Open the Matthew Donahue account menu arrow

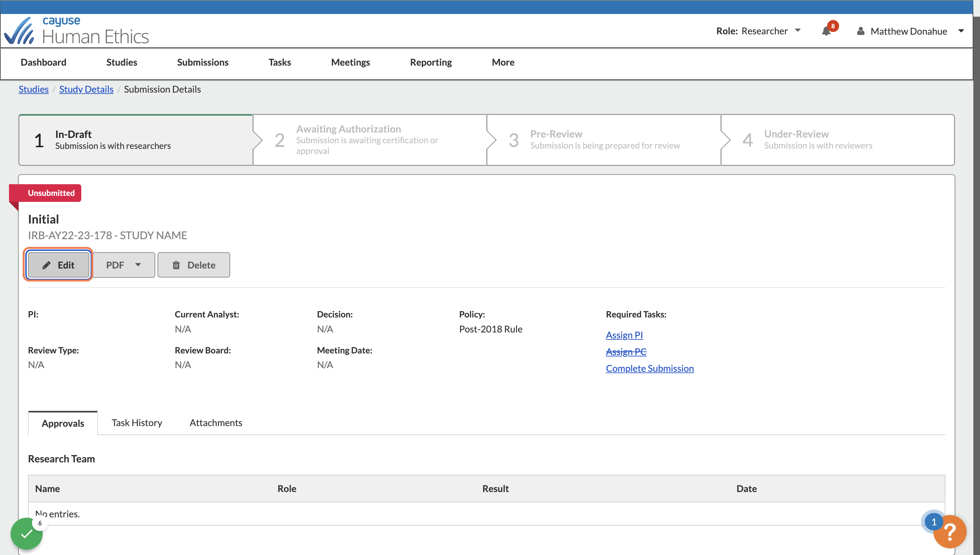(x=961, y=31)
